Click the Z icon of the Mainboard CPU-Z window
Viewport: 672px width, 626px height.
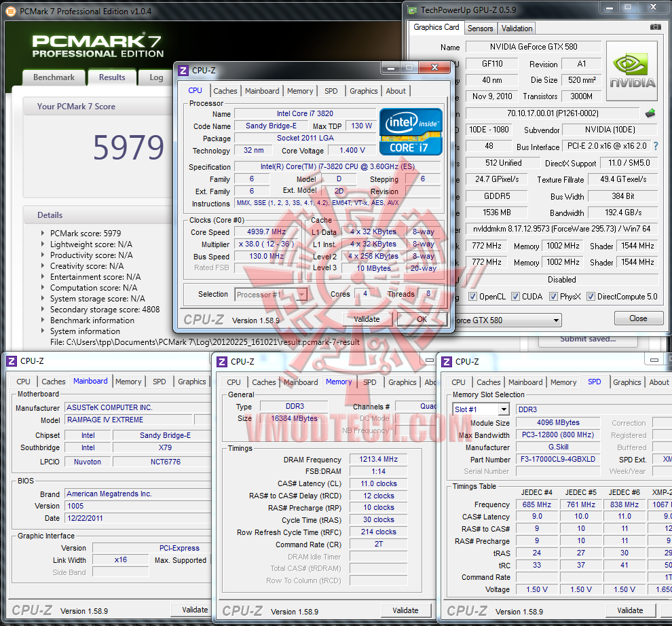point(12,361)
